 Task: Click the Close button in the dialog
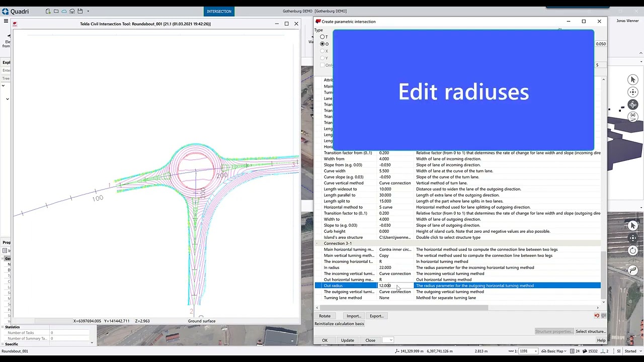[x=370, y=340]
